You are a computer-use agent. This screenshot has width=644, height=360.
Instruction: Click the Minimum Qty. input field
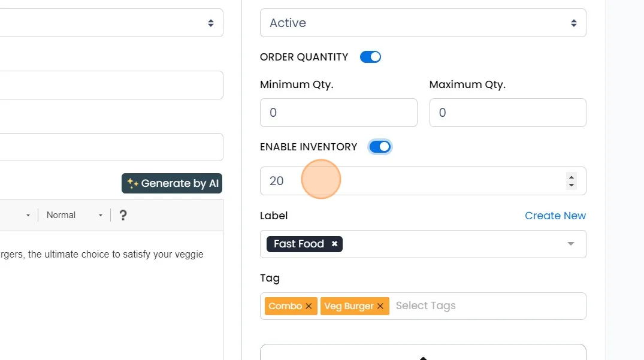point(338,113)
